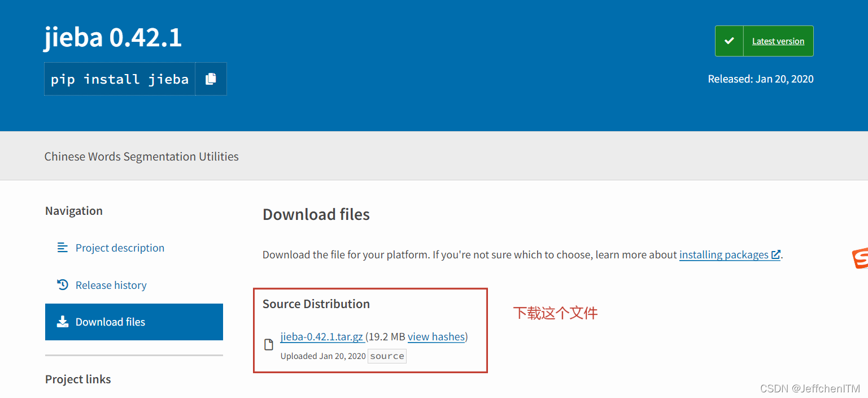Click the Released: Jan 20, 2020 text
Viewport: 868px width, 398px height.
click(x=761, y=79)
